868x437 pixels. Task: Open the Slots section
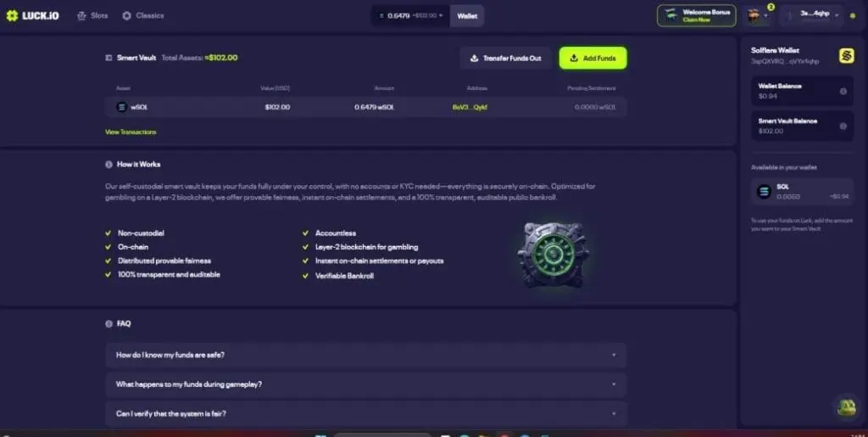click(92, 15)
